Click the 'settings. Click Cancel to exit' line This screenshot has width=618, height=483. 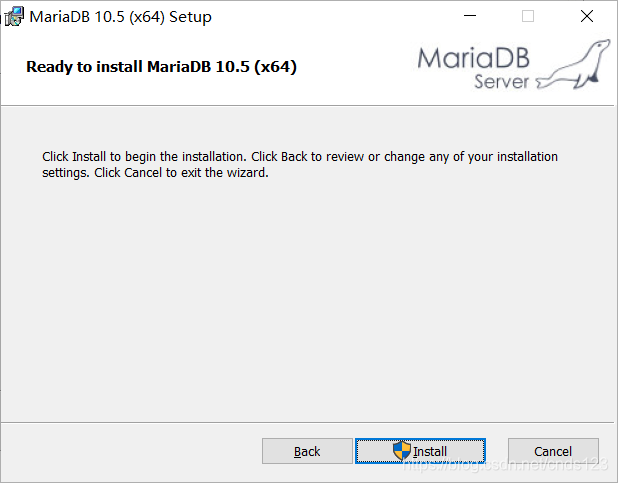pyautogui.click(x=155, y=173)
